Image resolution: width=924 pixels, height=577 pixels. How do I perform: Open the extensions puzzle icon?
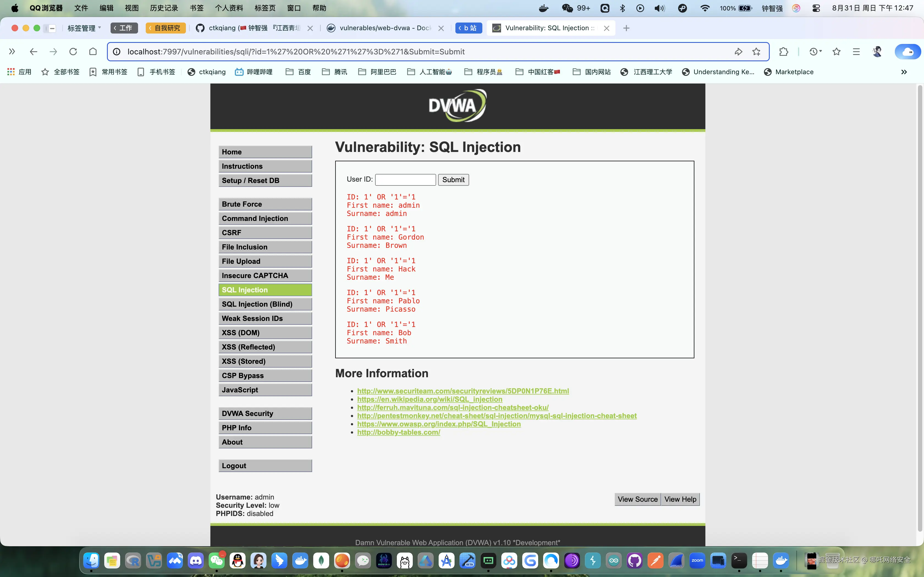pyautogui.click(x=783, y=52)
